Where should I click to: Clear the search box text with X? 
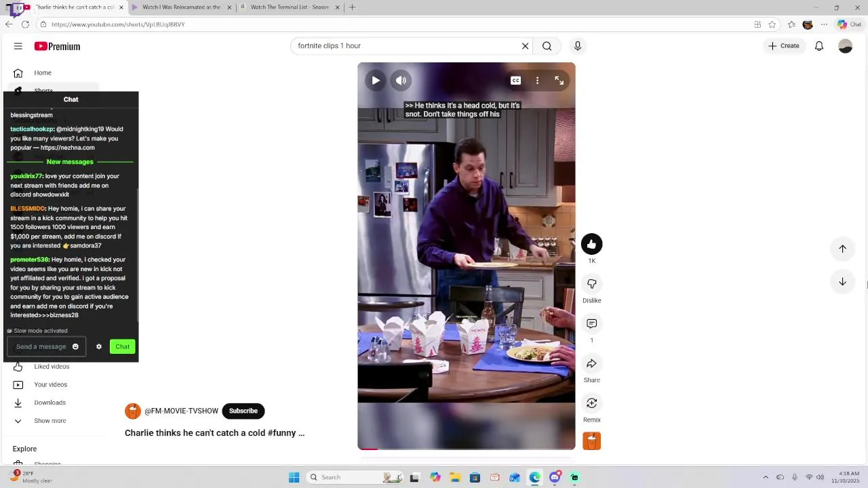pos(525,46)
